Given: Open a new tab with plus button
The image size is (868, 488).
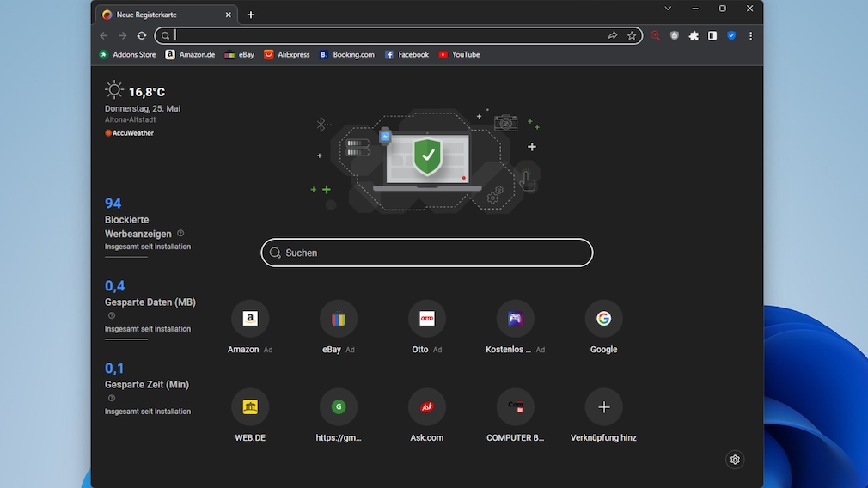Looking at the screenshot, I should coord(251,15).
